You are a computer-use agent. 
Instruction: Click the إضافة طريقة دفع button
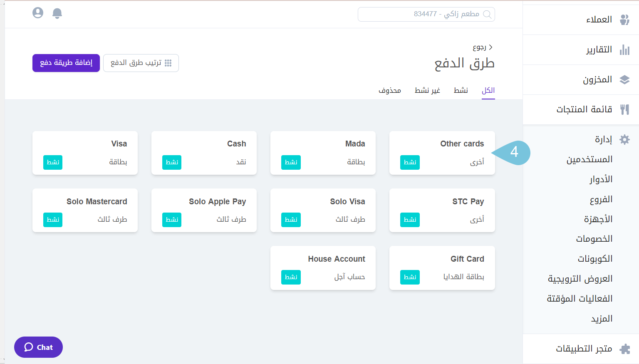pos(66,63)
